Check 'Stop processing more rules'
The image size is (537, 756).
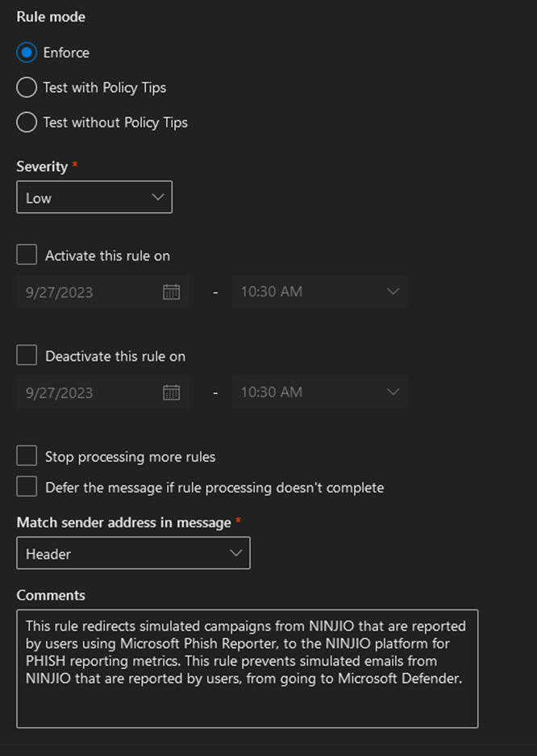27,456
